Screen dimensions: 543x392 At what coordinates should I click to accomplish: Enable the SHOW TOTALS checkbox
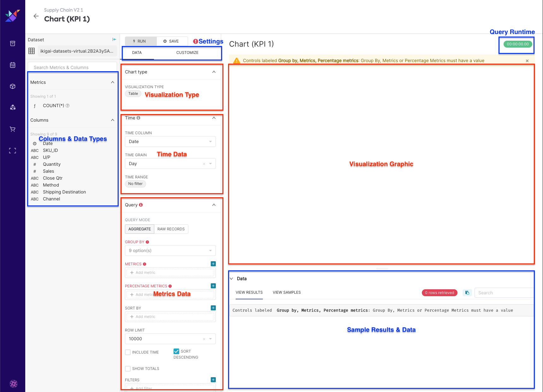pos(128,369)
